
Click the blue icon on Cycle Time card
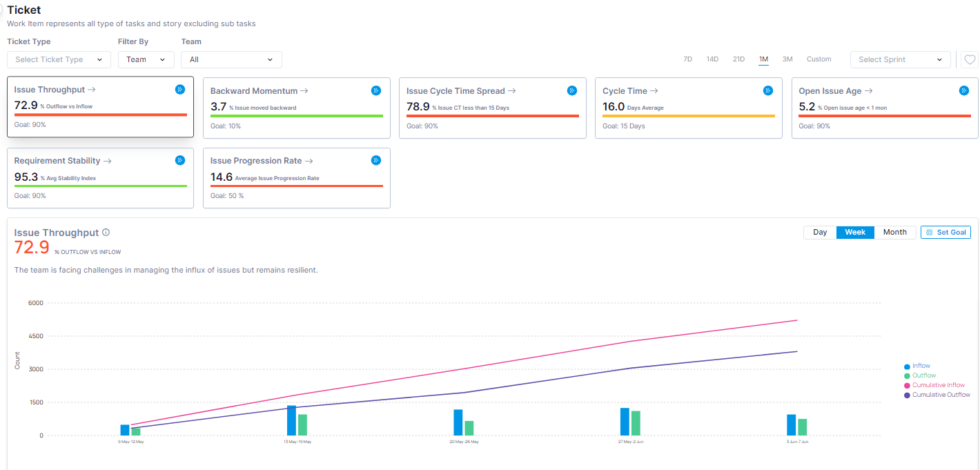click(768, 90)
